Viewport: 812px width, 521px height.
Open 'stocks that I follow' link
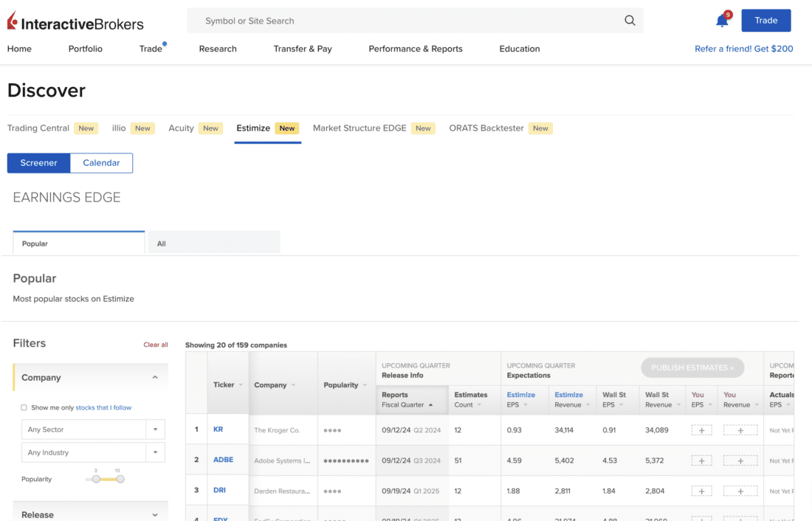point(103,407)
